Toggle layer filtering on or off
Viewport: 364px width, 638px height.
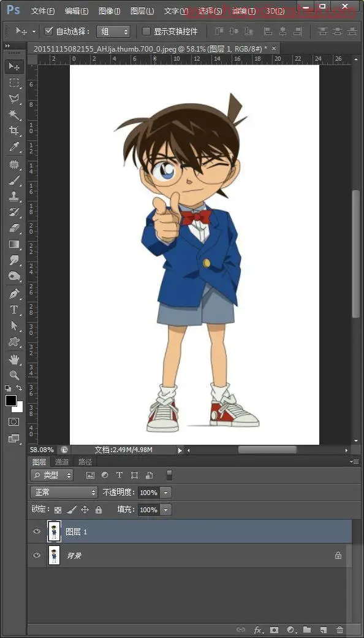pyautogui.click(x=169, y=475)
